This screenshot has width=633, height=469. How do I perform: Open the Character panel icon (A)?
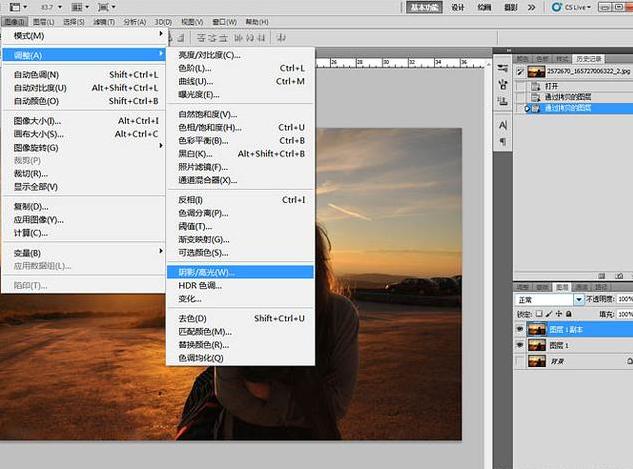point(503,125)
